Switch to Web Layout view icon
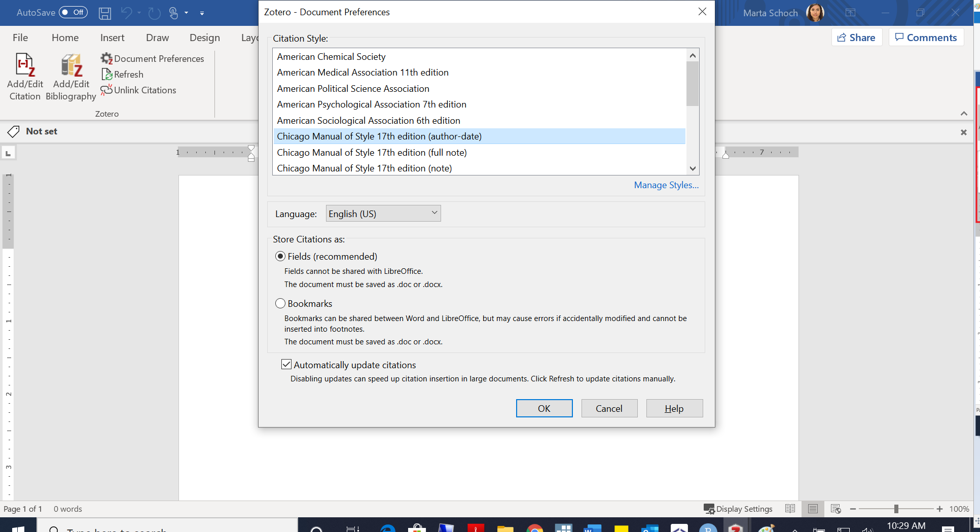The image size is (980, 532). pos(836,509)
